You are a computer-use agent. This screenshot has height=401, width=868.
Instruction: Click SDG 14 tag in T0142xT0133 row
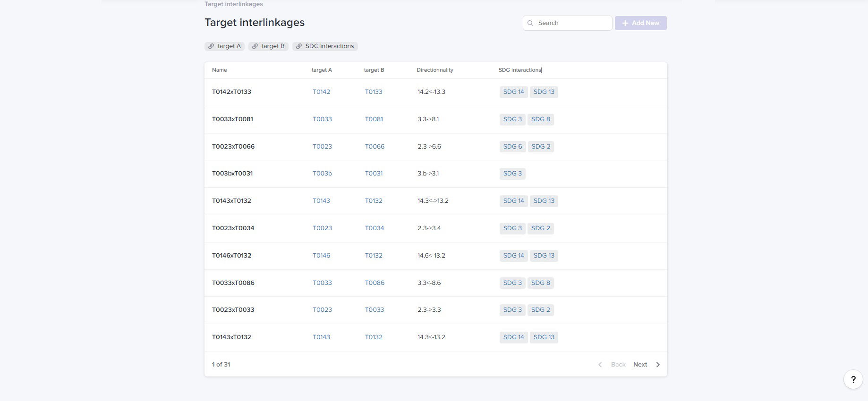pyautogui.click(x=513, y=92)
